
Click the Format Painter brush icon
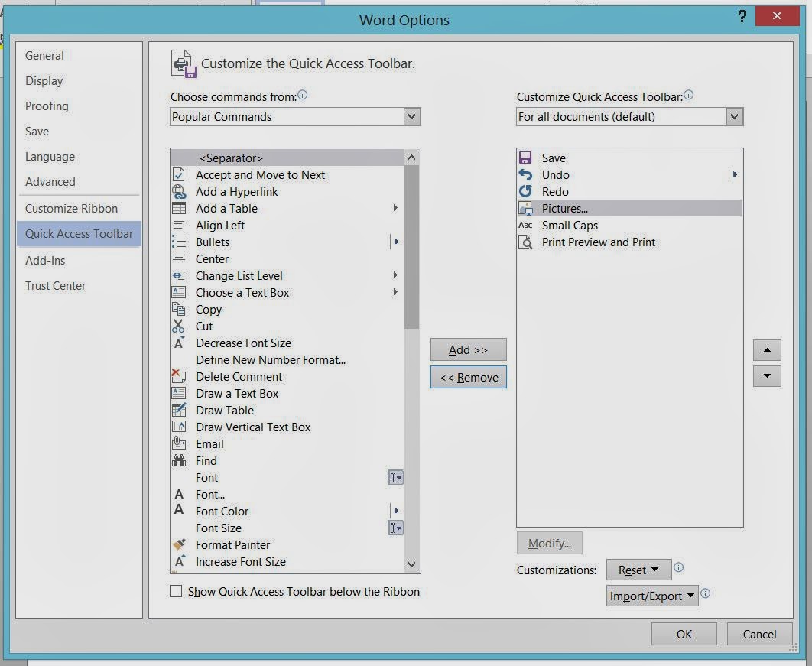pos(179,544)
